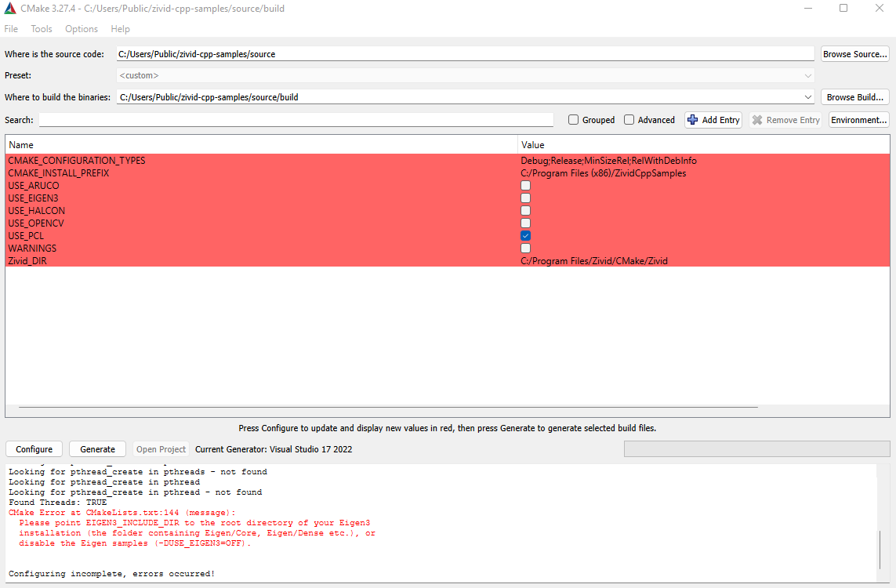Open the Options menu

[x=82, y=29]
